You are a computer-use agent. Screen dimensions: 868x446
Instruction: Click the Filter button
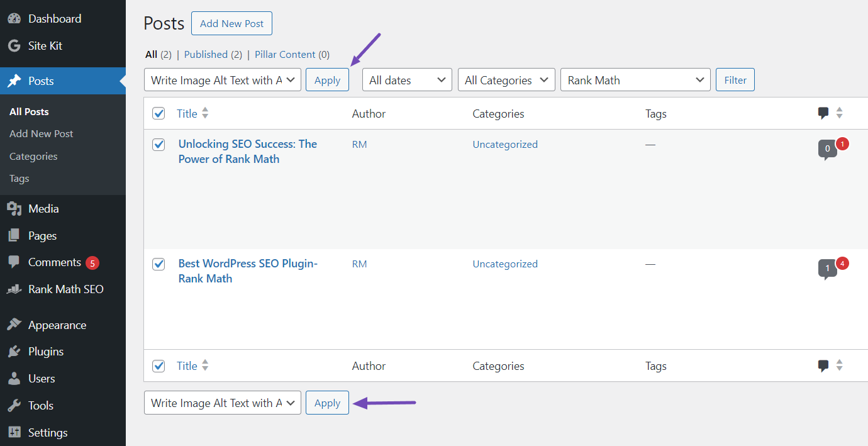click(735, 80)
